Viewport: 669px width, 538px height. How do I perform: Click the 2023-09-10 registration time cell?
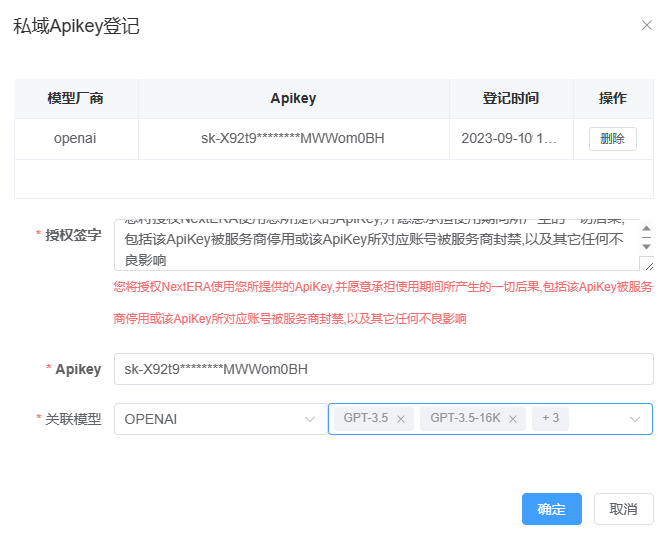point(510,139)
